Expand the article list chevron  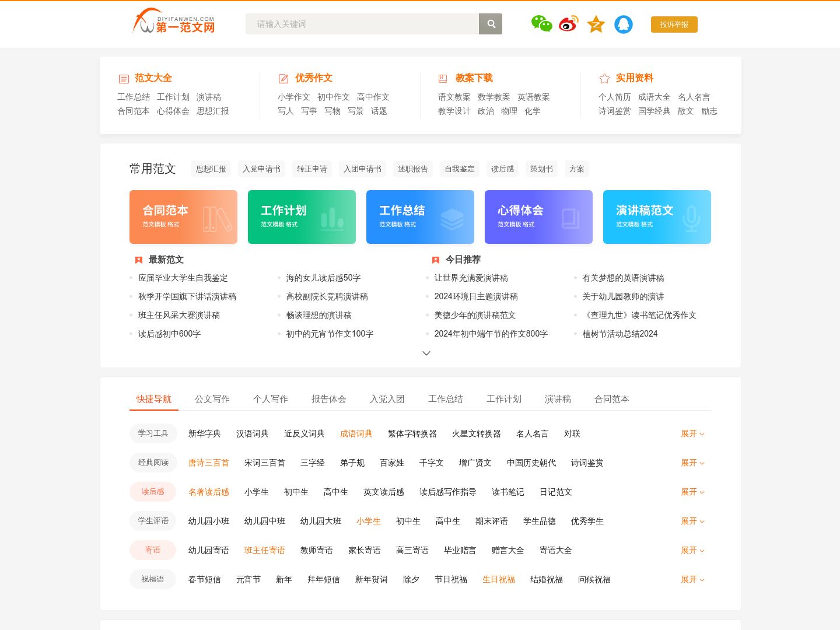pyautogui.click(x=426, y=353)
